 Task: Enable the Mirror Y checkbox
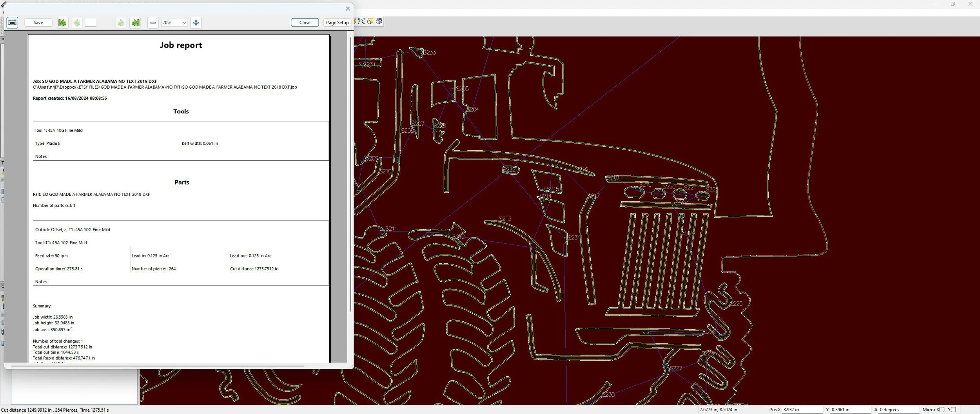953,410
